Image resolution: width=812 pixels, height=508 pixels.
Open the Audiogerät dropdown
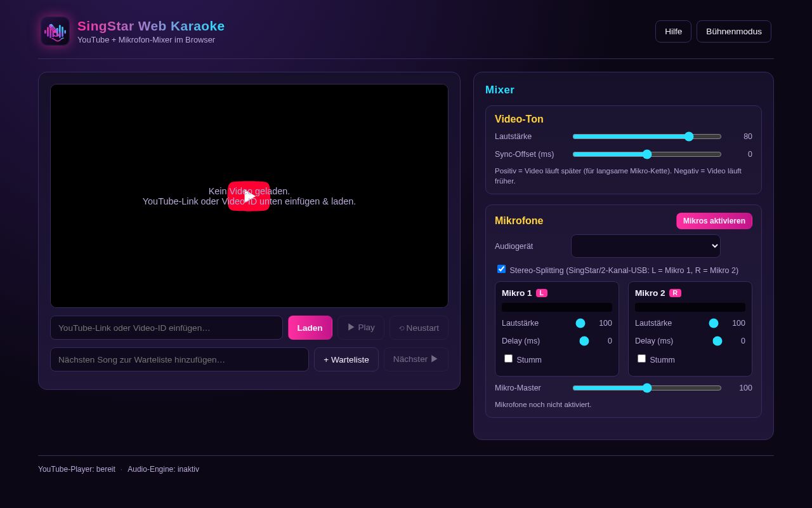[646, 246]
